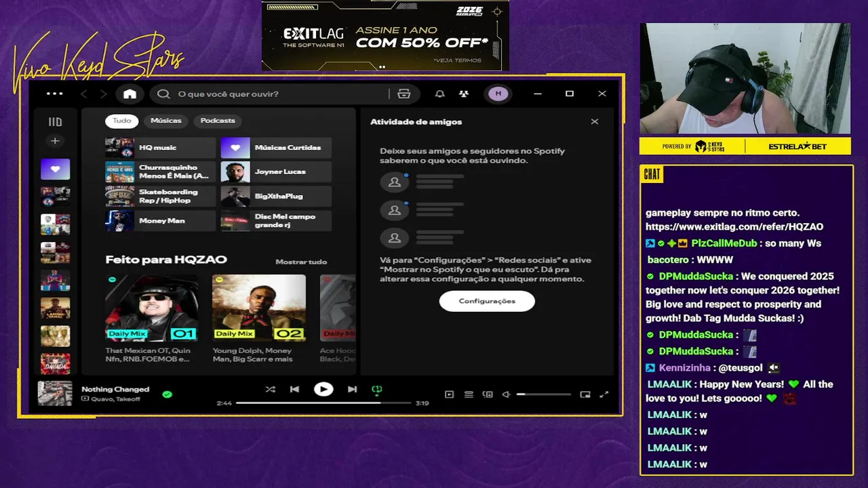Open the 'Joyner Lucas' tile
Screen dimensions: 868x488
click(276, 172)
